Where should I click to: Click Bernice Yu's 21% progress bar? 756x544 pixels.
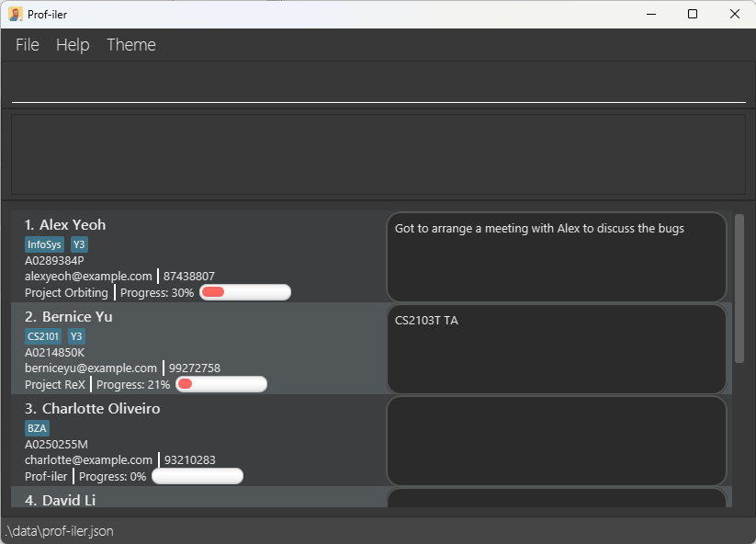pos(221,384)
